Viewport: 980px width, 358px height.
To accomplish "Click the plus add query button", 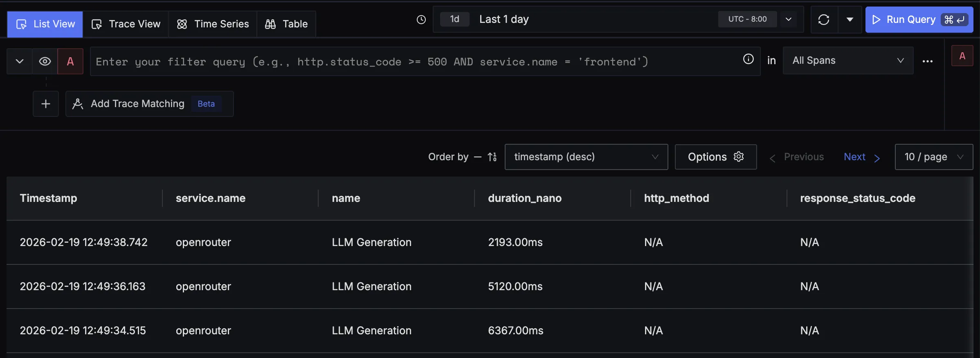I will 46,104.
